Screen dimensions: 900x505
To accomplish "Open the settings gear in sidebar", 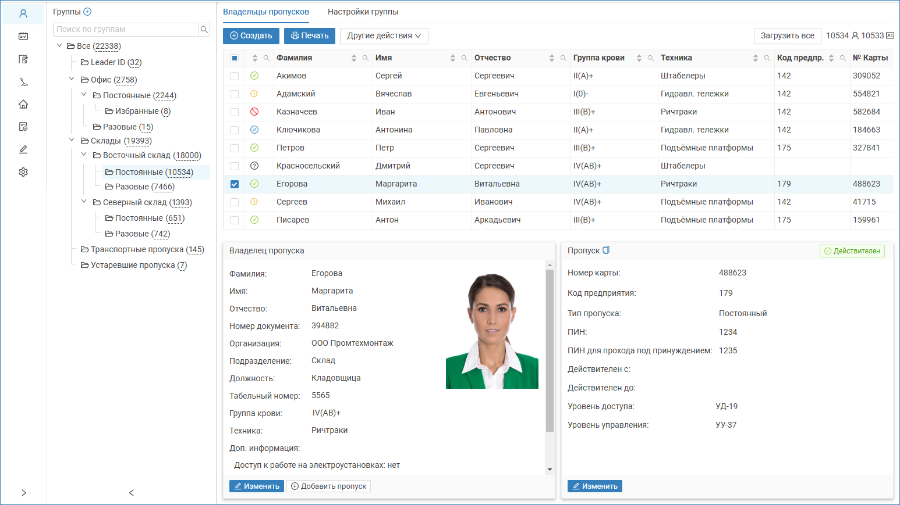I will (23, 172).
